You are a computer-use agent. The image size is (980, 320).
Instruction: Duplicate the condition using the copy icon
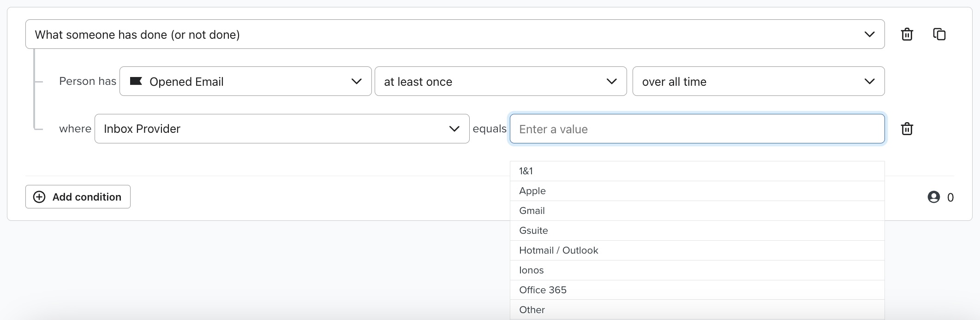point(939,35)
